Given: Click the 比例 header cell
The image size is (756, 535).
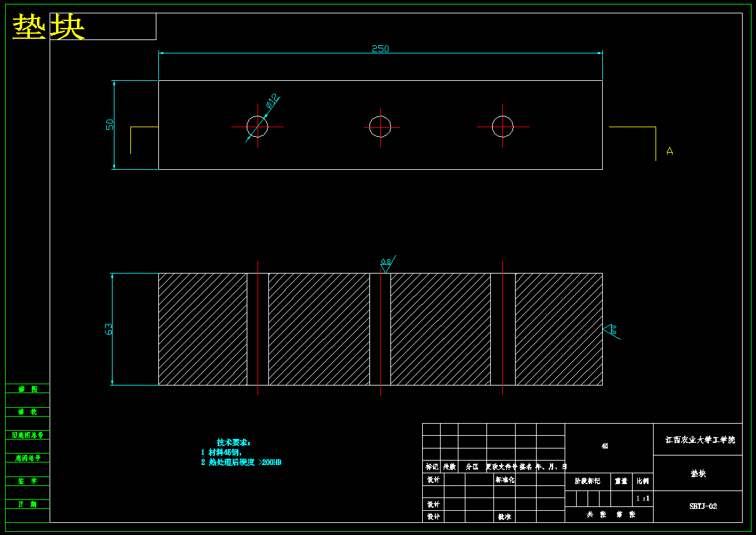Looking at the screenshot, I should click(x=643, y=482).
